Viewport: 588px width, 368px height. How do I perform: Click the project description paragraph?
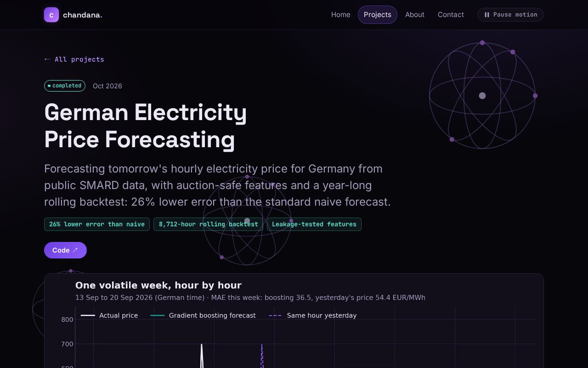pyautogui.click(x=218, y=185)
